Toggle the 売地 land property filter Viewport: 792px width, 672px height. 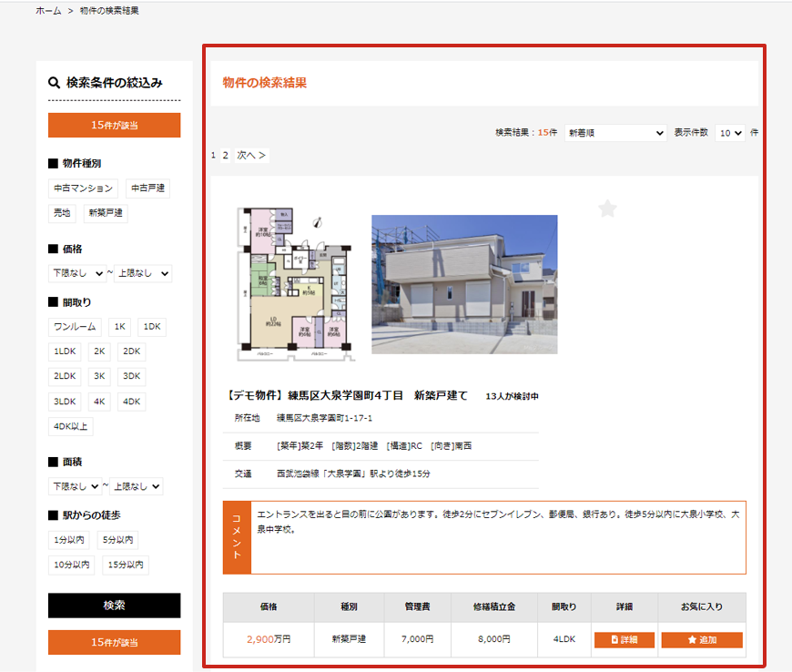[x=62, y=213]
